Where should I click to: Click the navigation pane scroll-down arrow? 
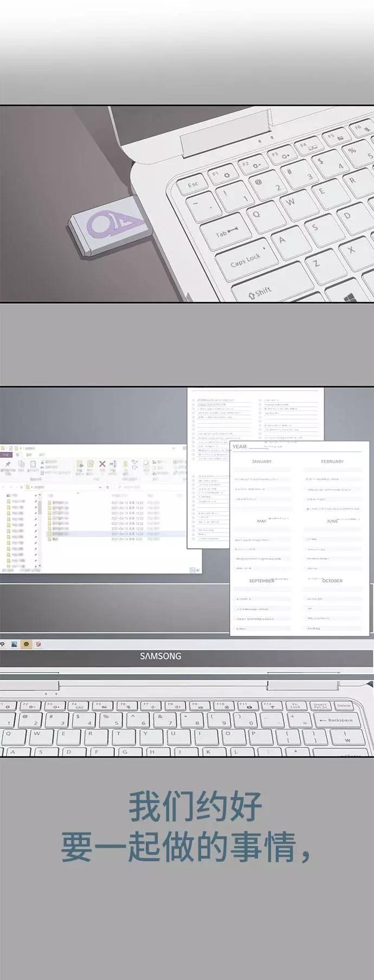(x=39, y=566)
